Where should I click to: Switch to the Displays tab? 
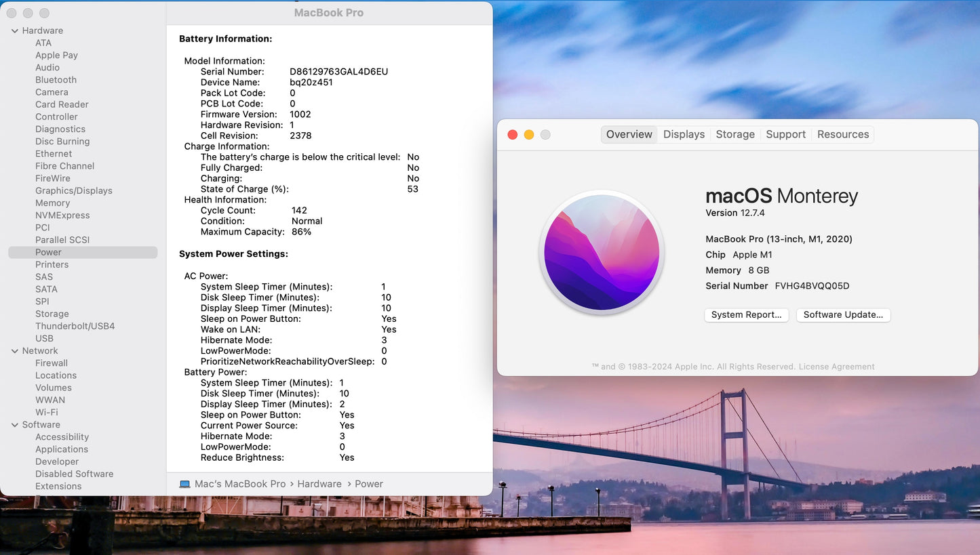[684, 134]
